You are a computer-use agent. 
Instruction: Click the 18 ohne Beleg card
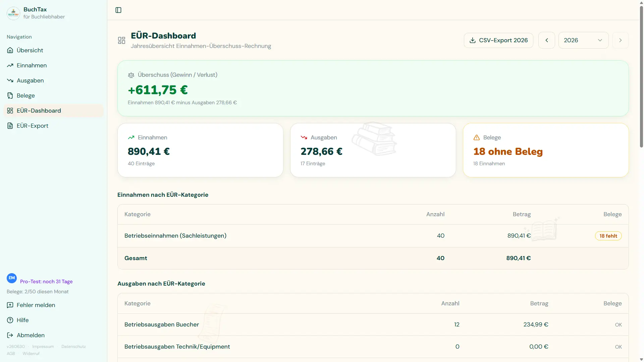tap(546, 150)
